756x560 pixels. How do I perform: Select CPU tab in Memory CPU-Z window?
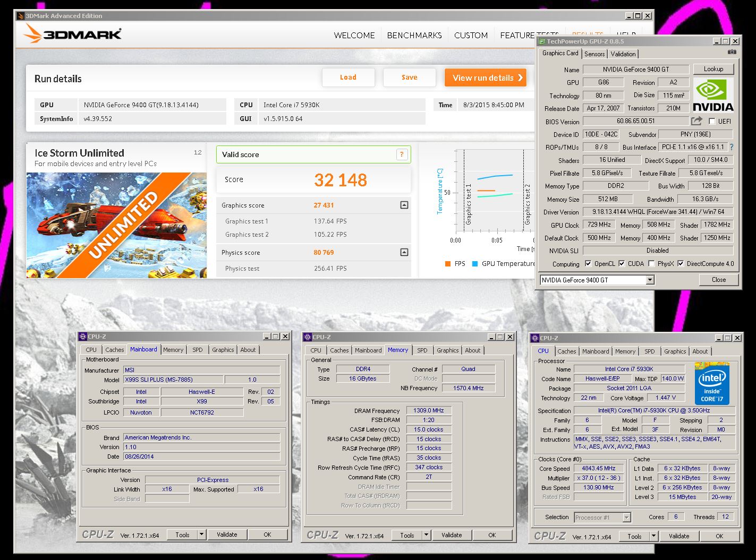(316, 350)
